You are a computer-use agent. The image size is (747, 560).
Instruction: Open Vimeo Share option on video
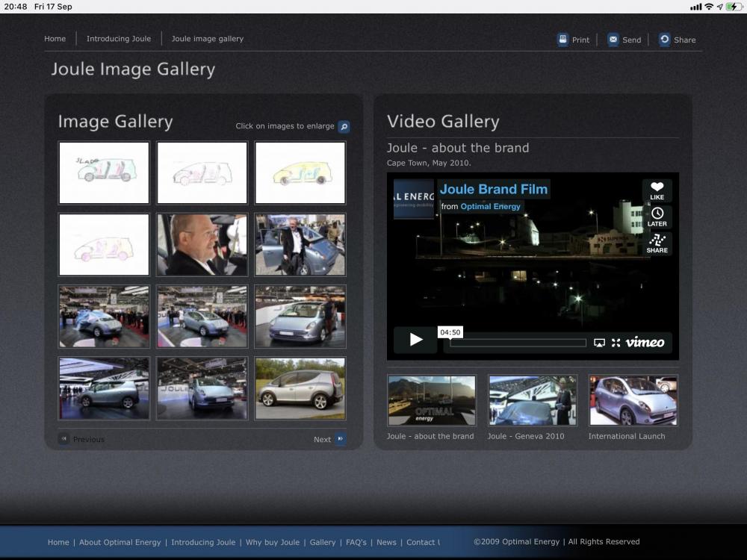click(x=657, y=244)
